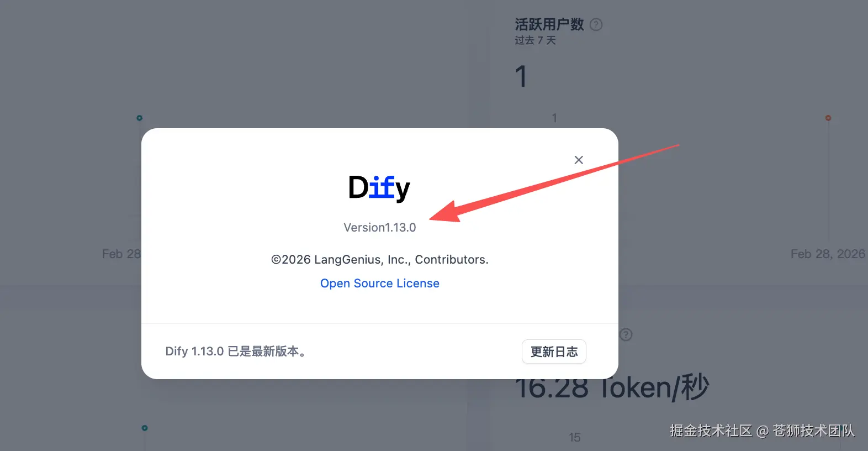Click the 过去 7 天 period label
This screenshot has width=868, height=451.
coord(535,40)
